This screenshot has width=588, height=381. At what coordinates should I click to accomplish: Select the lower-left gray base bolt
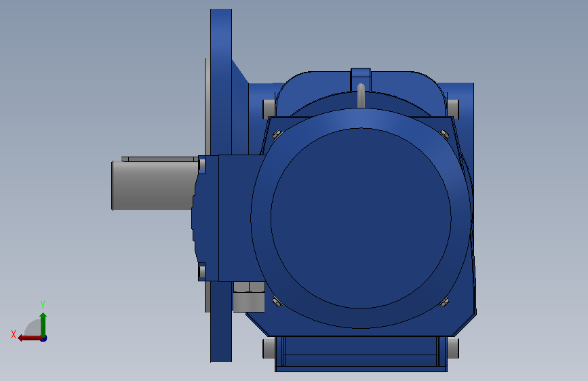click(269, 348)
